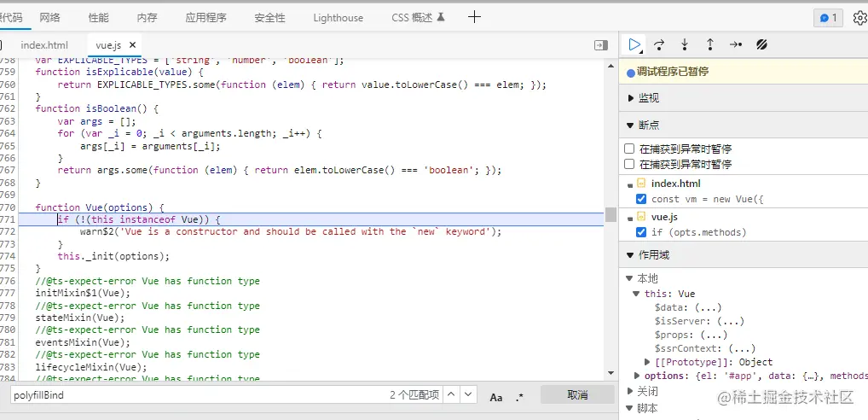Click the function isBoolean() code line
The height and width of the screenshot is (420, 868).
tap(97, 108)
